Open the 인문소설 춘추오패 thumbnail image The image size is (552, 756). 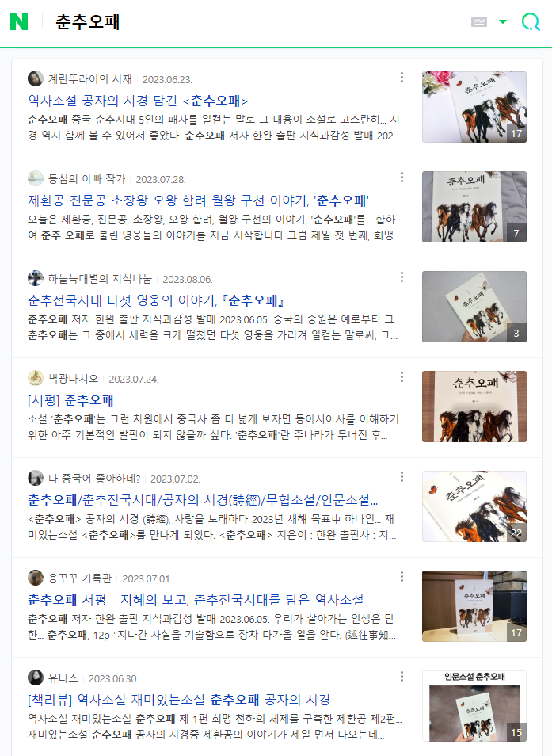point(474,706)
